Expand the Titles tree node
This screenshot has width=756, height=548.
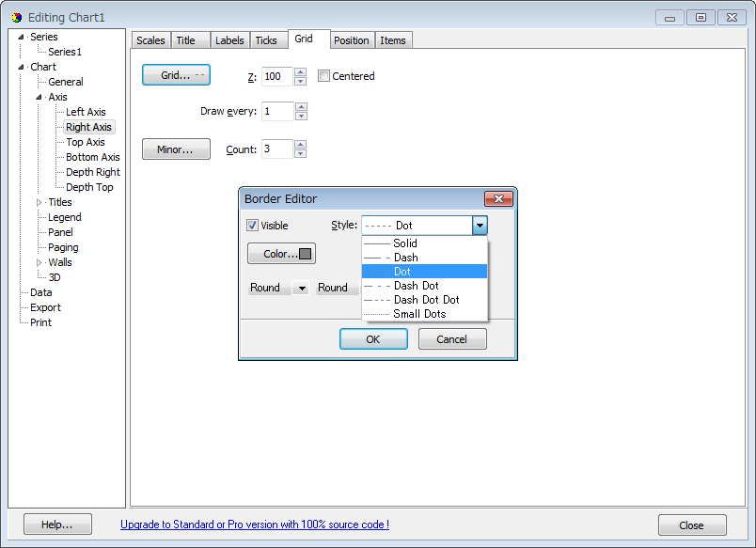point(41,201)
